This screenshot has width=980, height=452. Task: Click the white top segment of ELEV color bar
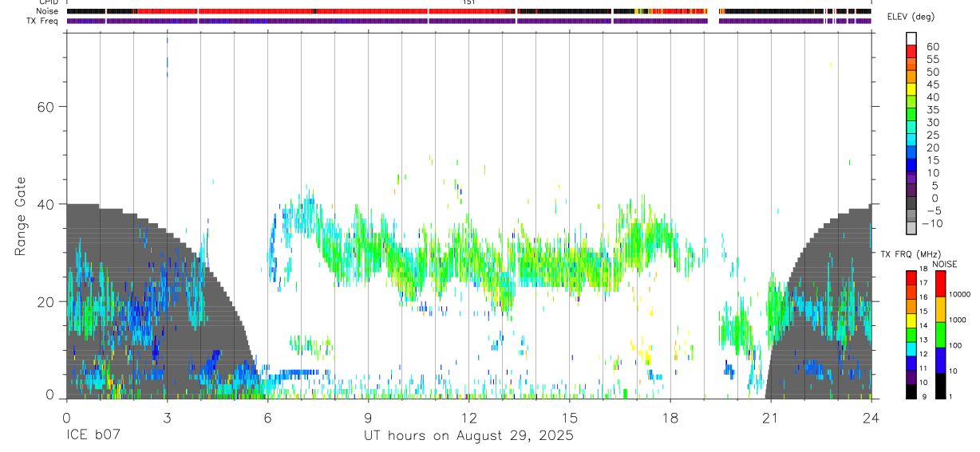pyautogui.click(x=911, y=37)
